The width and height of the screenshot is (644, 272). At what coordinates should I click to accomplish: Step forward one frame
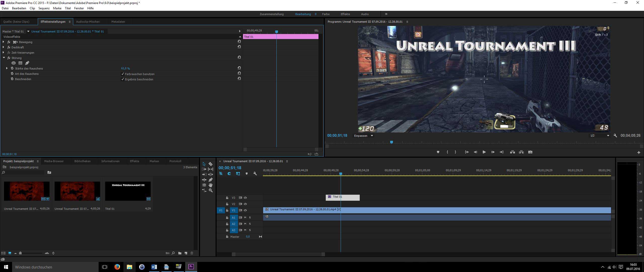coord(493,152)
